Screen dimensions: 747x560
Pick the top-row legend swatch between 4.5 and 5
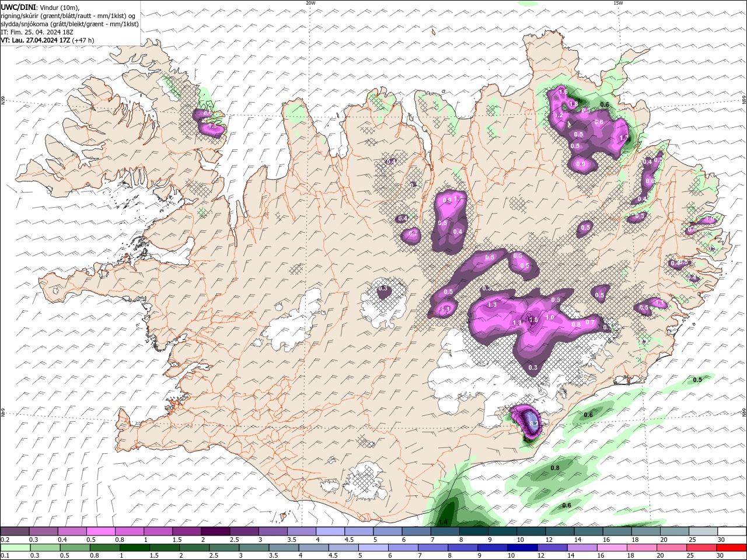pyautogui.click(x=358, y=531)
